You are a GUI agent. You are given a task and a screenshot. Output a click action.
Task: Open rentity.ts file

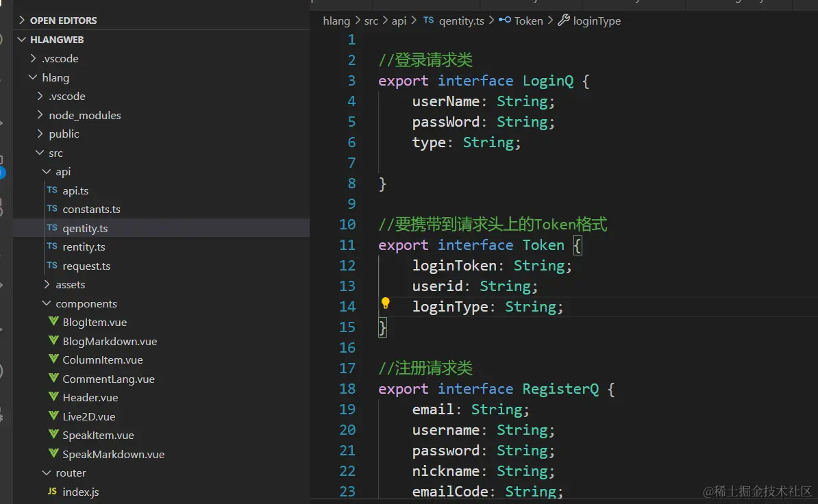click(84, 247)
